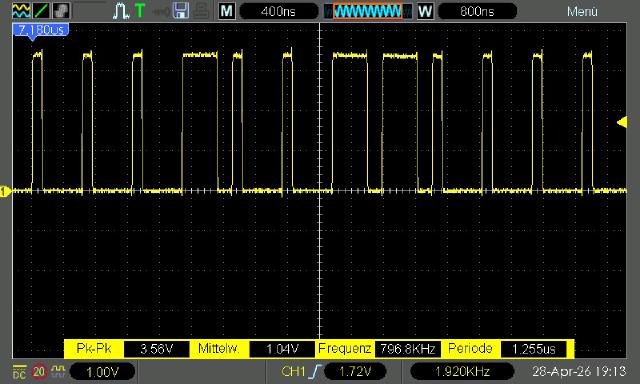Click the dimmed USB connection icon
This screenshot has height=384, width=640.
coord(161,11)
